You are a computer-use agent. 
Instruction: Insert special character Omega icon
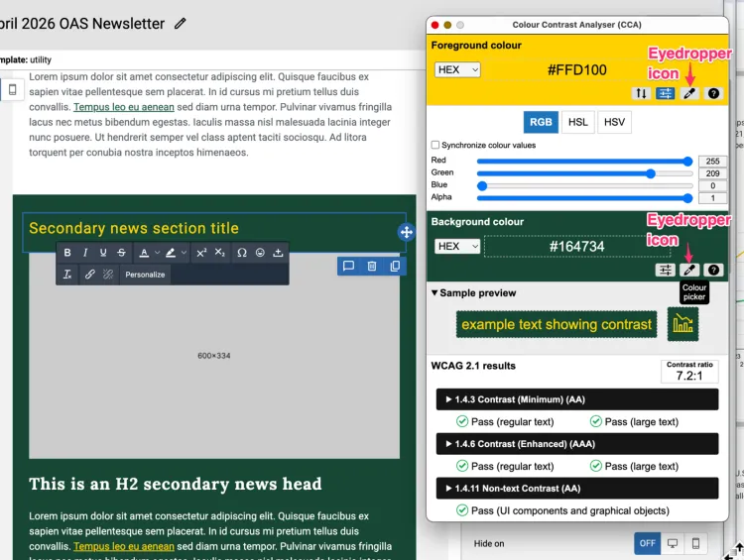click(242, 253)
